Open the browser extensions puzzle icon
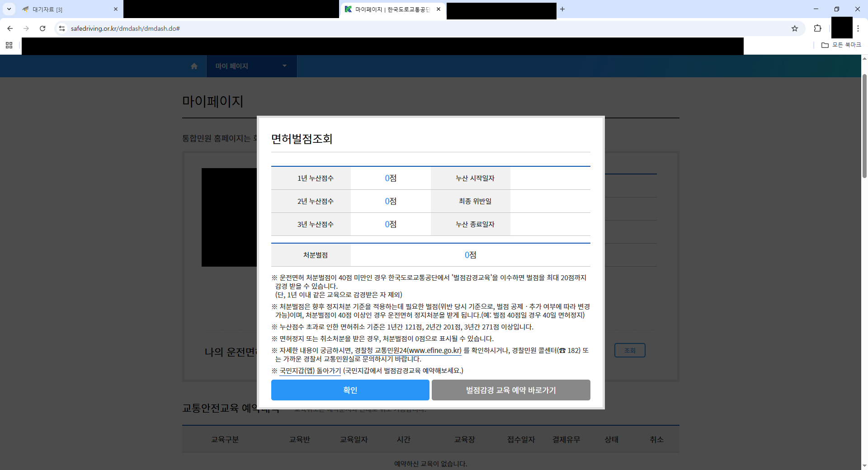 click(x=817, y=28)
